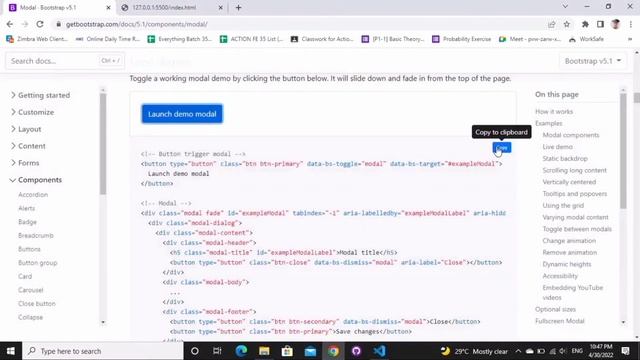The image size is (640, 360).
Task: Jump to Accessibility section
Action: (560, 276)
